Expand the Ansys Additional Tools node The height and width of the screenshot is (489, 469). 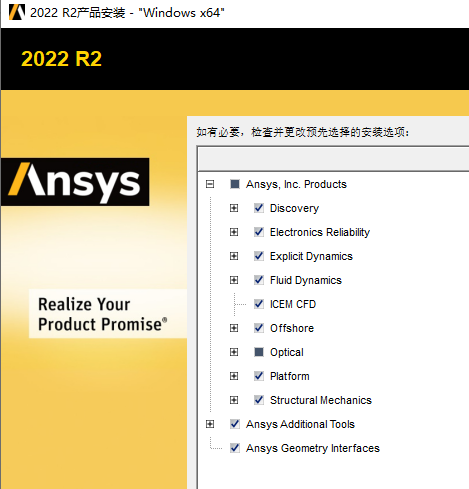coord(210,424)
